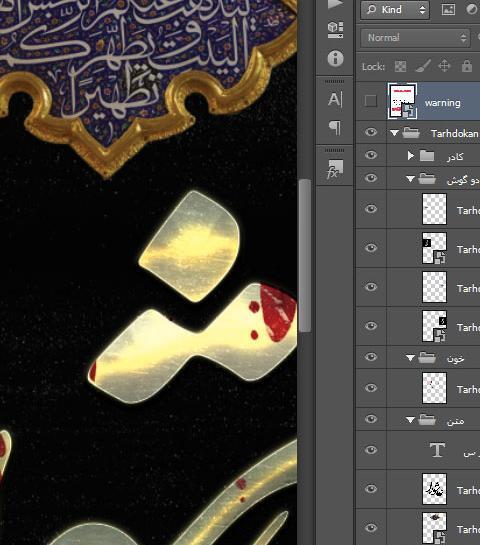Click the lock position move icon
The height and width of the screenshot is (545, 480).
444,66
